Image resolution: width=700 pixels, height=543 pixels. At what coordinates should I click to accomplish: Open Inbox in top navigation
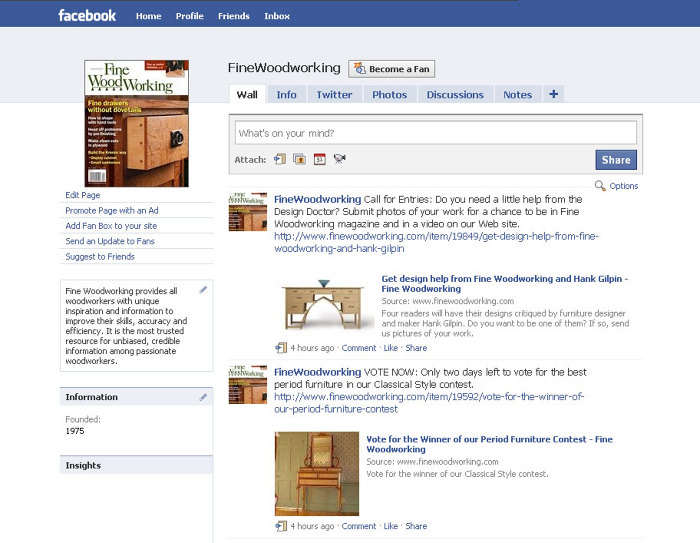(277, 16)
